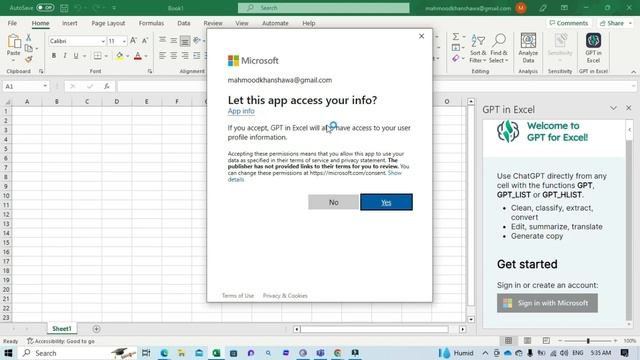640x360 pixels.
Task: Click Align Left icon
Action: point(162,56)
